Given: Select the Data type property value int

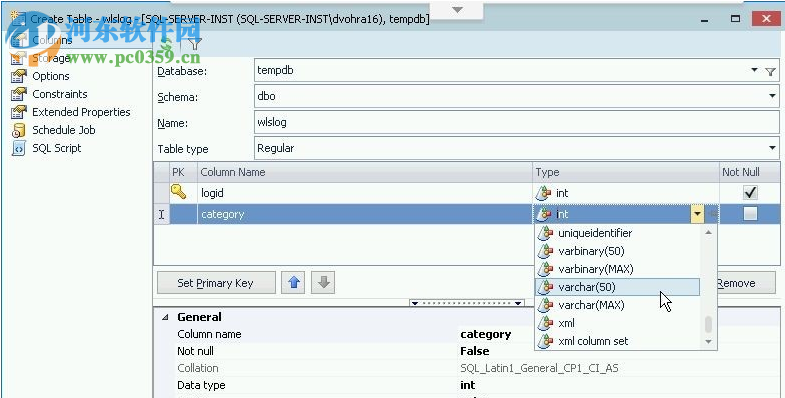Looking at the screenshot, I should click(x=468, y=385).
